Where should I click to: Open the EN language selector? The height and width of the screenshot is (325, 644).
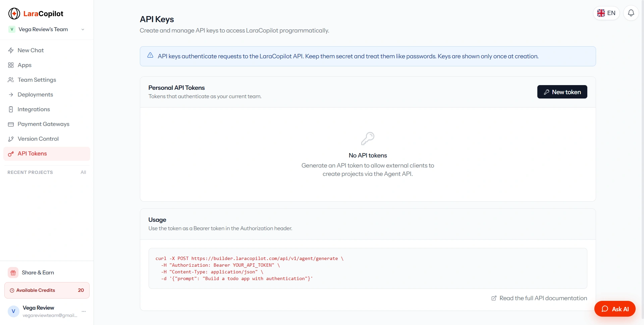(x=606, y=13)
